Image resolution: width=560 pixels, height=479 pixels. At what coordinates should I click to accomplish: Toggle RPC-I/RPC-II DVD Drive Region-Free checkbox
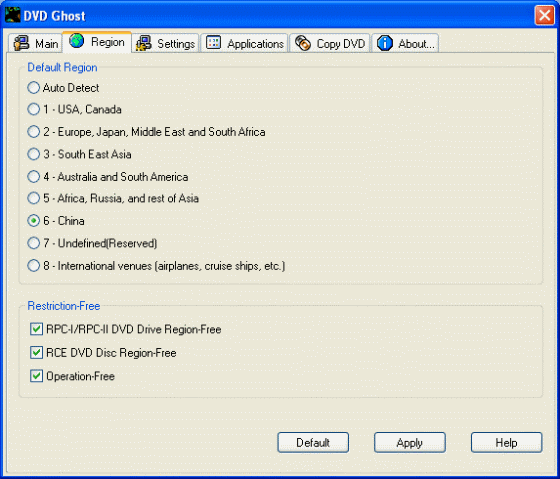point(36,329)
